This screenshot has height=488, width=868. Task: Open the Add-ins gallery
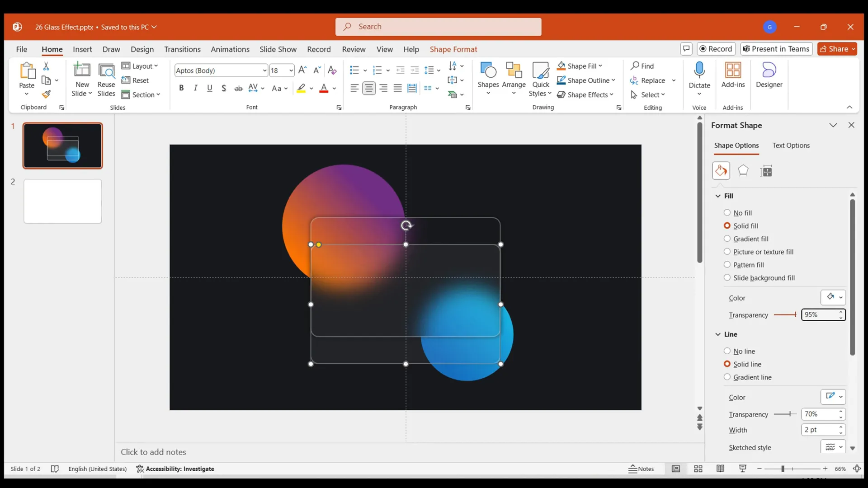[733, 75]
